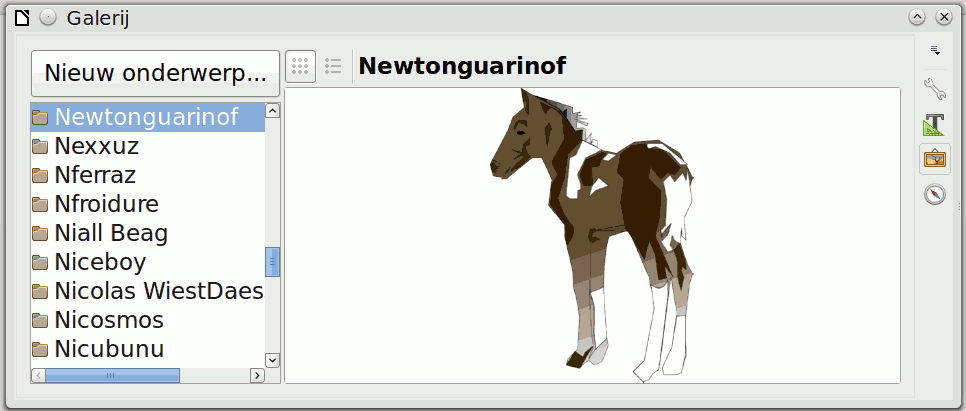The height and width of the screenshot is (411, 966).
Task: Click the Nicubunu folder icon
Action: point(40,349)
